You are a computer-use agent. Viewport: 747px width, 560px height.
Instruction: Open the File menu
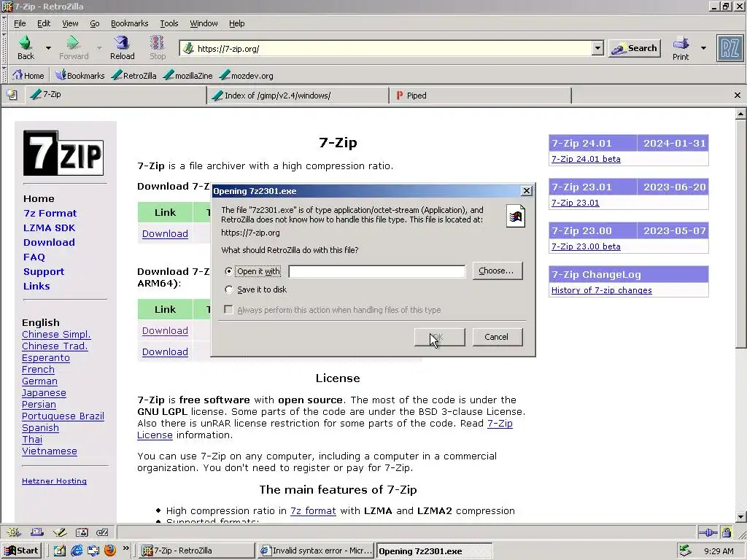click(x=20, y=23)
